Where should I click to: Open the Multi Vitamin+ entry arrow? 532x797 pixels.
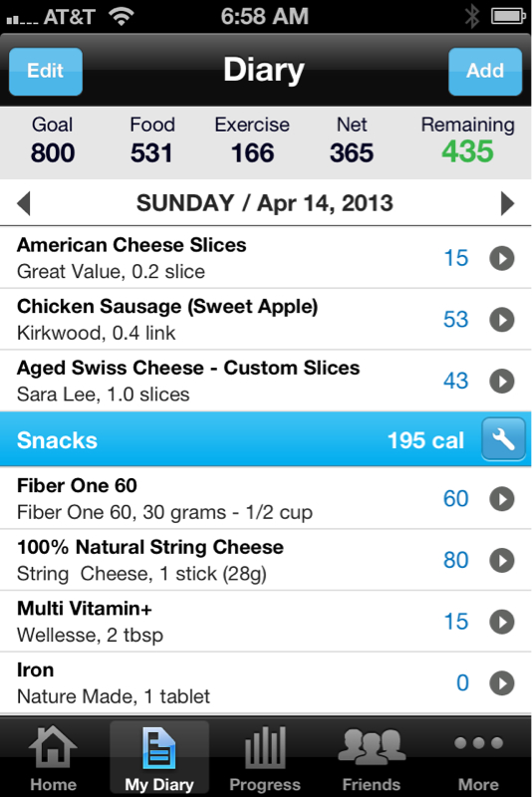click(x=502, y=622)
